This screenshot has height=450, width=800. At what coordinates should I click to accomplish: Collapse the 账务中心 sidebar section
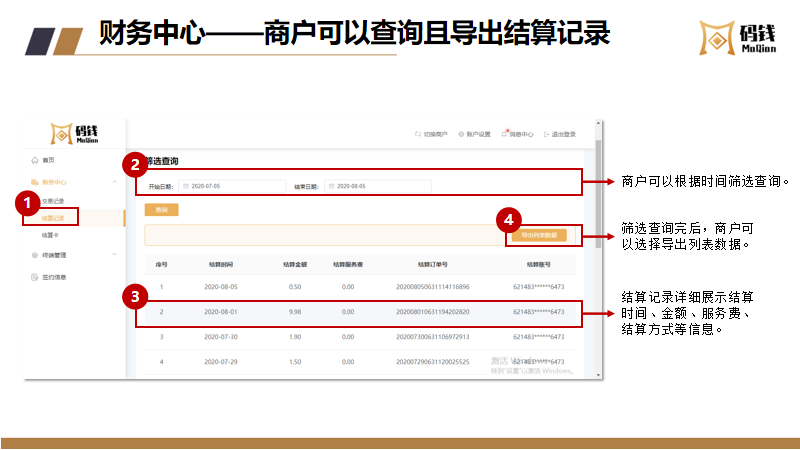pyautogui.click(x=114, y=182)
